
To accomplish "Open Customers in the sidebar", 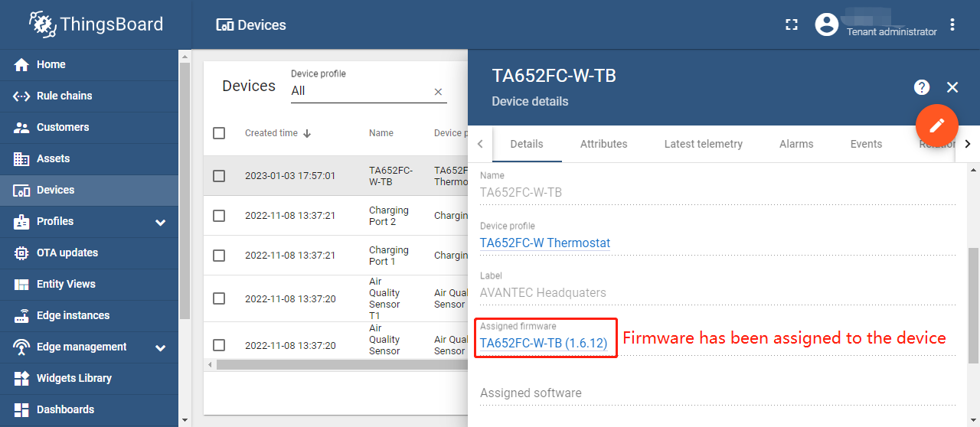I will 89,127.
